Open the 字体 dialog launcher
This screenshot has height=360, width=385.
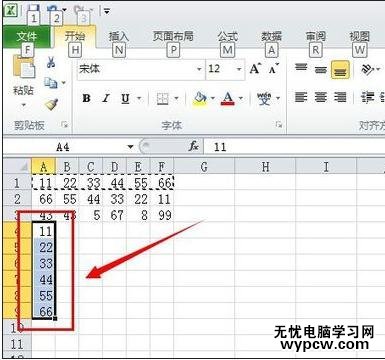click(279, 125)
